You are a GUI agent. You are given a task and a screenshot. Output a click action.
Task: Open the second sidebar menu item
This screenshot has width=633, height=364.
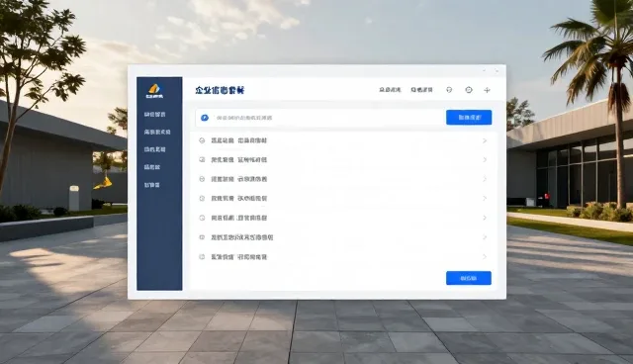pos(157,132)
